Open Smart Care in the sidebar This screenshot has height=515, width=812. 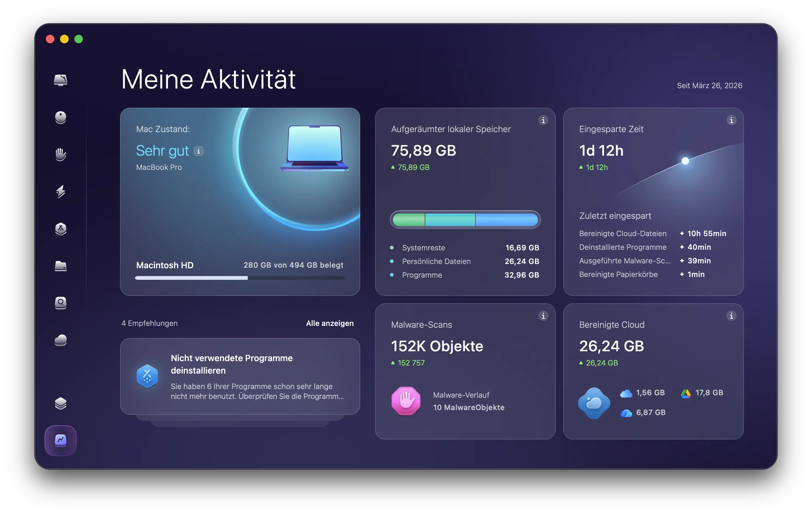(61, 80)
